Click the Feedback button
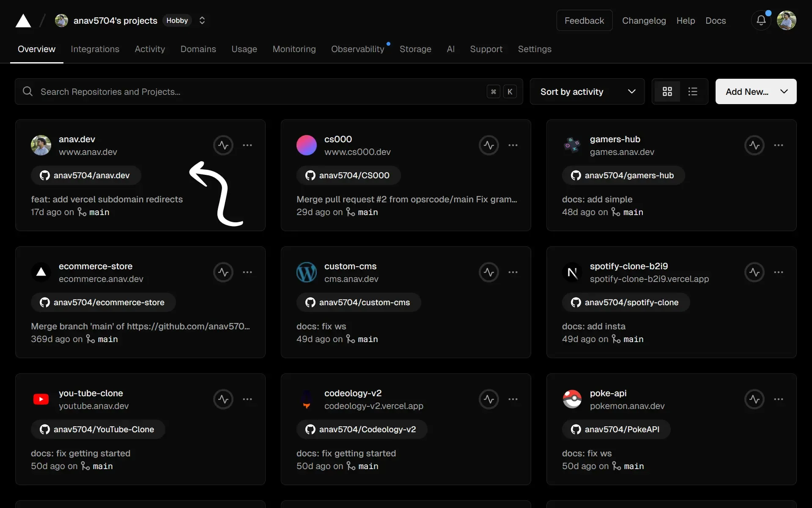 584,20
